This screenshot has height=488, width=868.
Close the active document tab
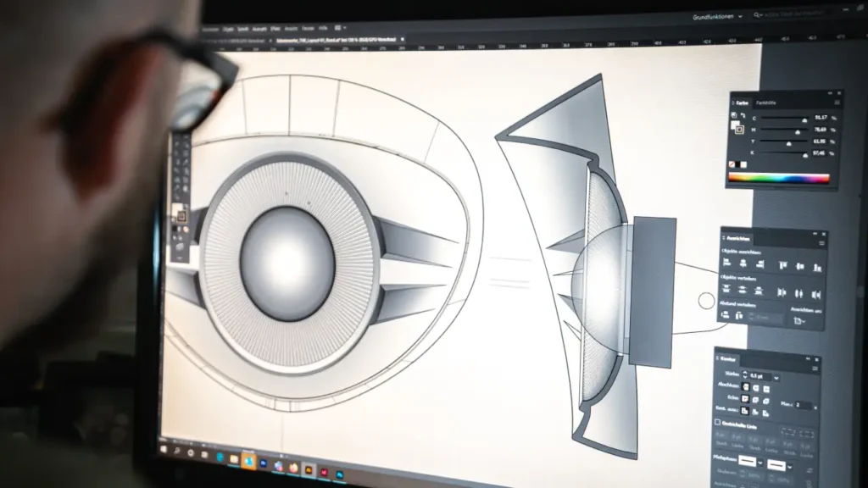[403, 39]
